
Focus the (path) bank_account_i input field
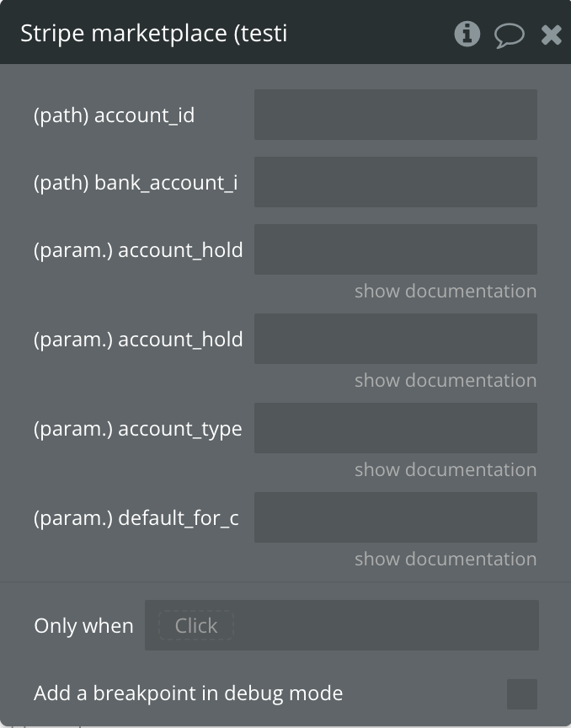click(x=396, y=182)
